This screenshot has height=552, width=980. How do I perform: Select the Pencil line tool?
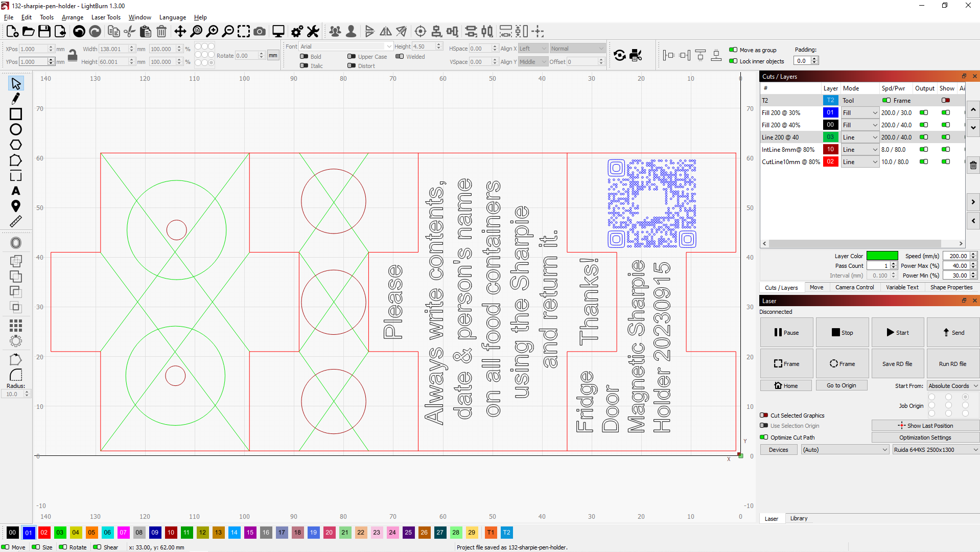(x=15, y=98)
